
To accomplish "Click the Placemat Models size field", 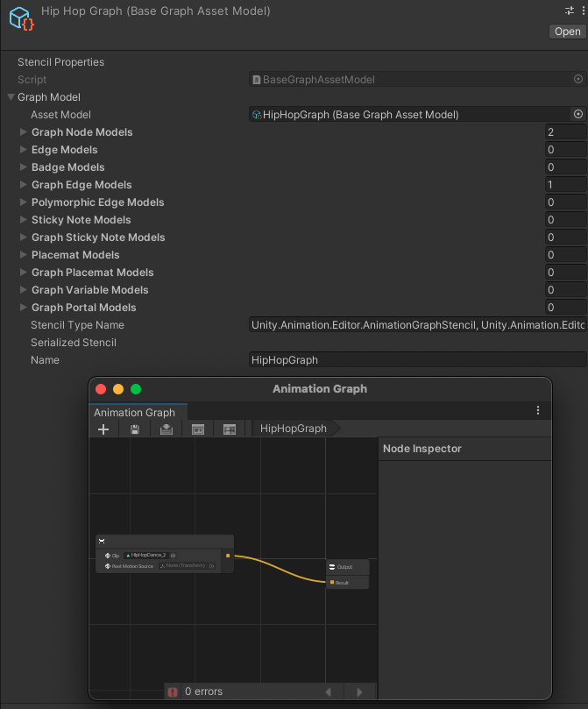I will tap(565, 255).
